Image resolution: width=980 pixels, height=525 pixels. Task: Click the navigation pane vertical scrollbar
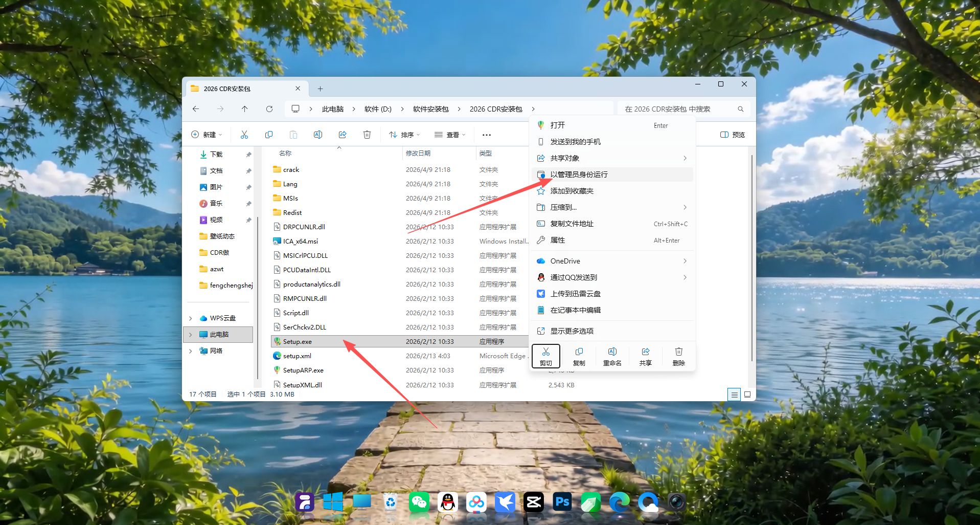(258, 297)
